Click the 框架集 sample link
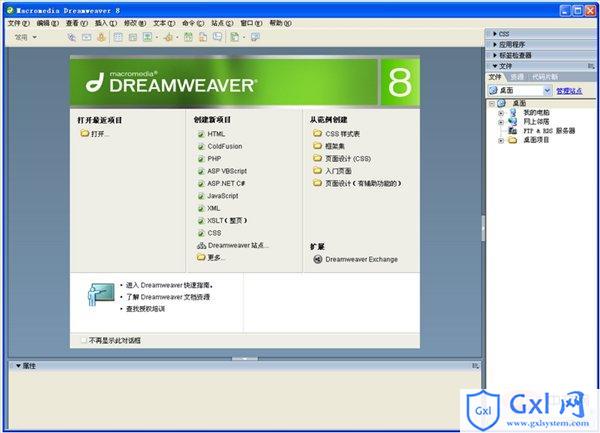600x433 pixels. coord(335,146)
